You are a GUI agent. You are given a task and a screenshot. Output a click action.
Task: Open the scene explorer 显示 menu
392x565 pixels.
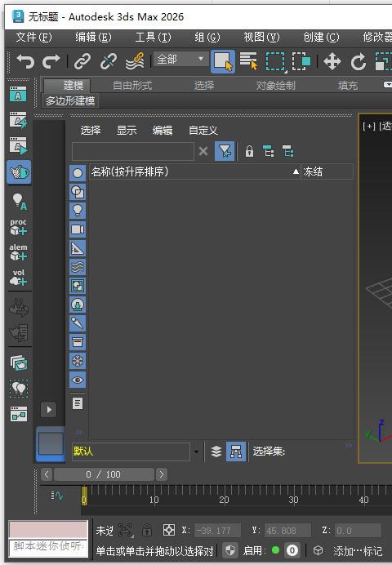pyautogui.click(x=127, y=130)
